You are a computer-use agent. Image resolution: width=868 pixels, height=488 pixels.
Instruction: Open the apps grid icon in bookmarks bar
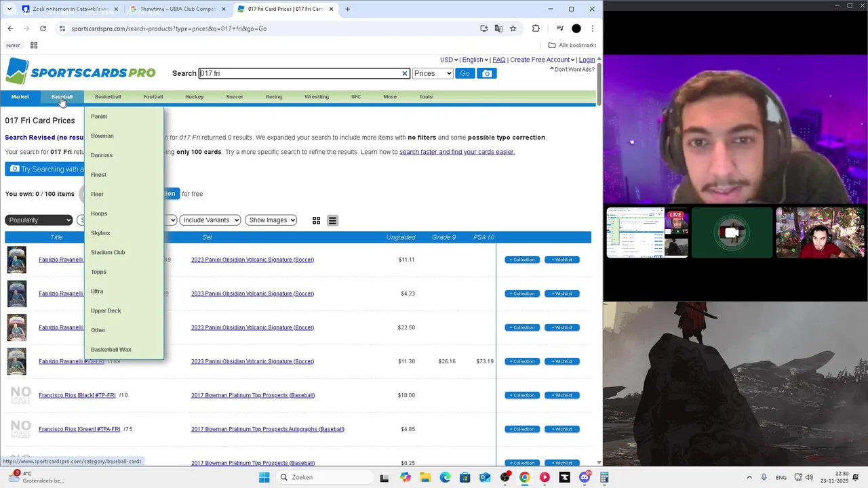tap(34, 45)
